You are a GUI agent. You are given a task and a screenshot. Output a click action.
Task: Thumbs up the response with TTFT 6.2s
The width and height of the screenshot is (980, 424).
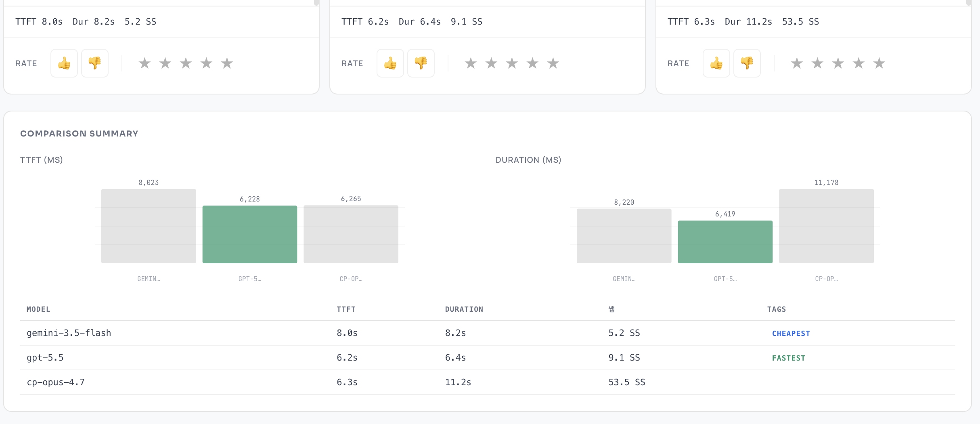390,63
